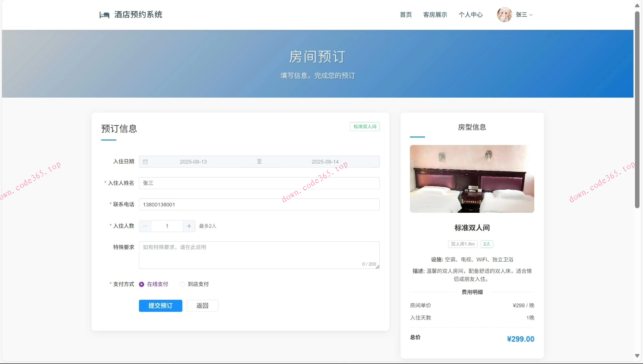The image size is (643, 364).
Task: Select the 在线支付 payment option
Action: (x=141, y=284)
